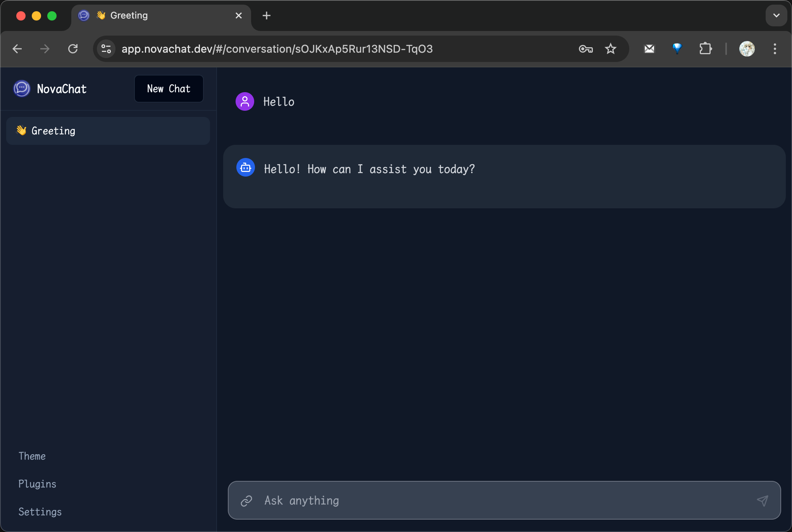Click the user avatar next to Hello

click(x=245, y=101)
